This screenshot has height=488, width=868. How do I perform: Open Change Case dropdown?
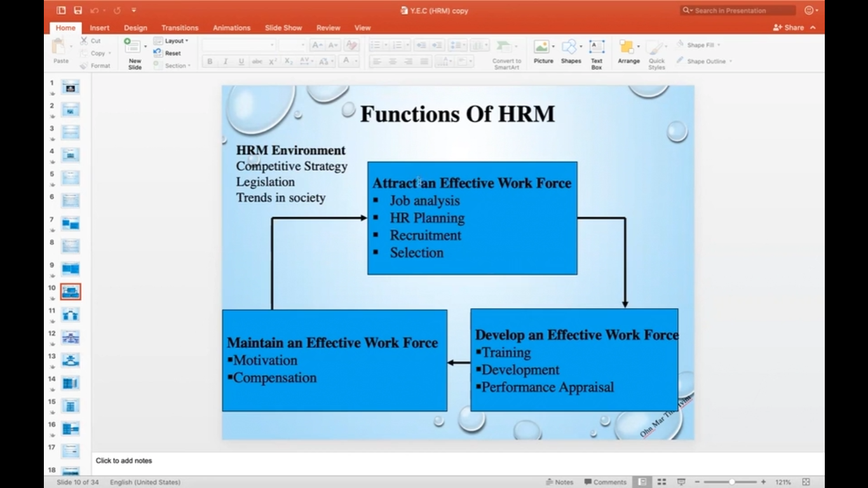pos(325,62)
